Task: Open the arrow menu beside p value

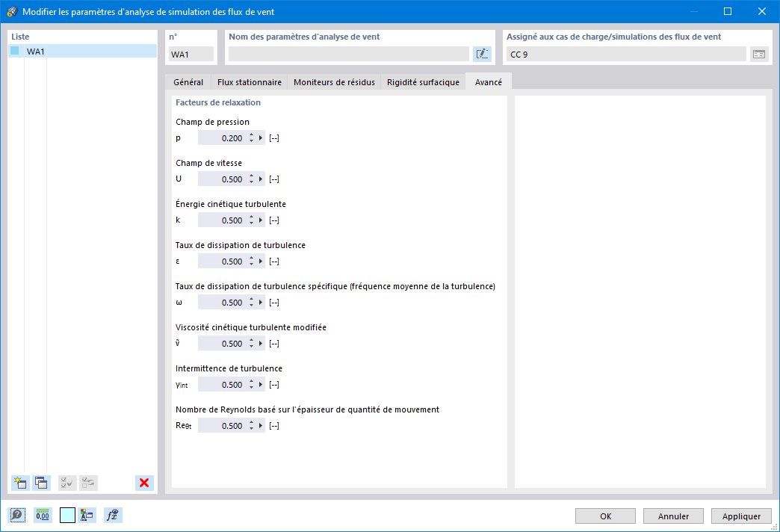Action: pos(261,137)
